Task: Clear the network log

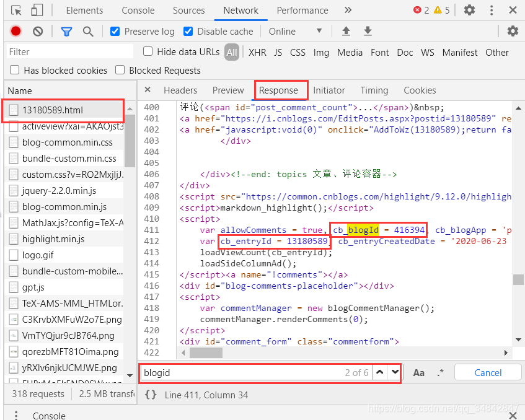Action: coord(38,32)
